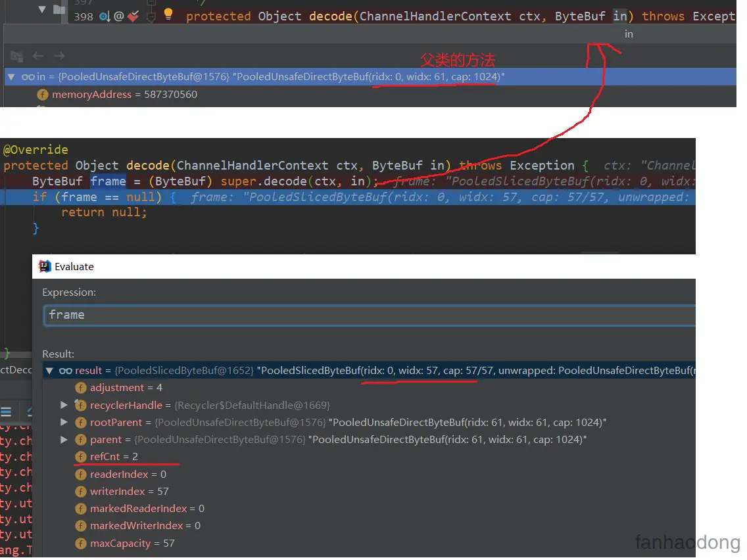Select the 'writerIndex = 57' row

click(369, 492)
